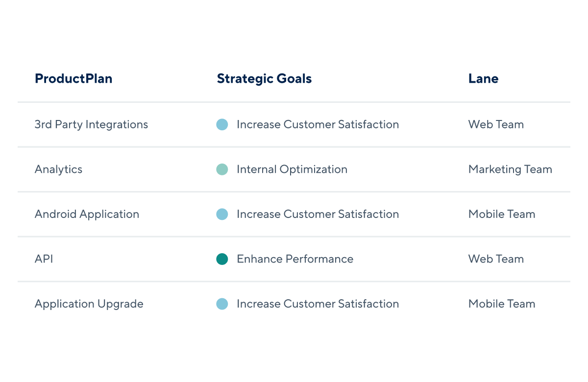Click Marketing Team lane cell

tap(510, 169)
